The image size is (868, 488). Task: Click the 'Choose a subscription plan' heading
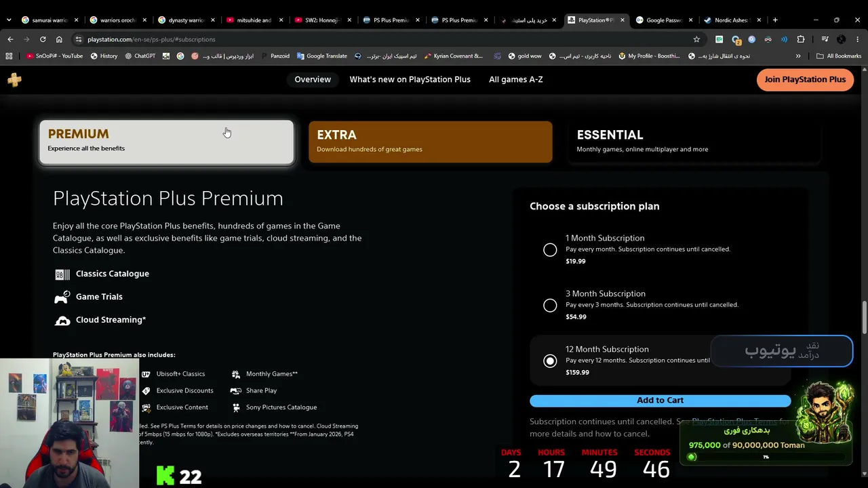(594, 206)
